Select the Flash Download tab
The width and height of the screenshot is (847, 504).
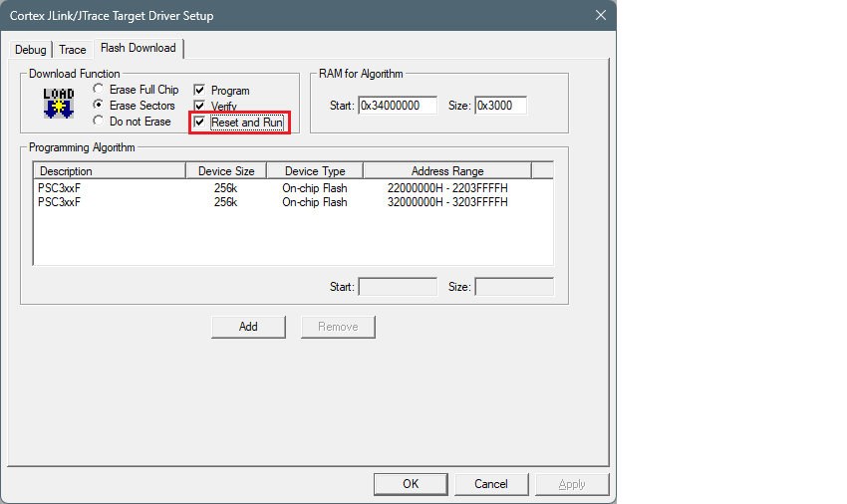138,48
